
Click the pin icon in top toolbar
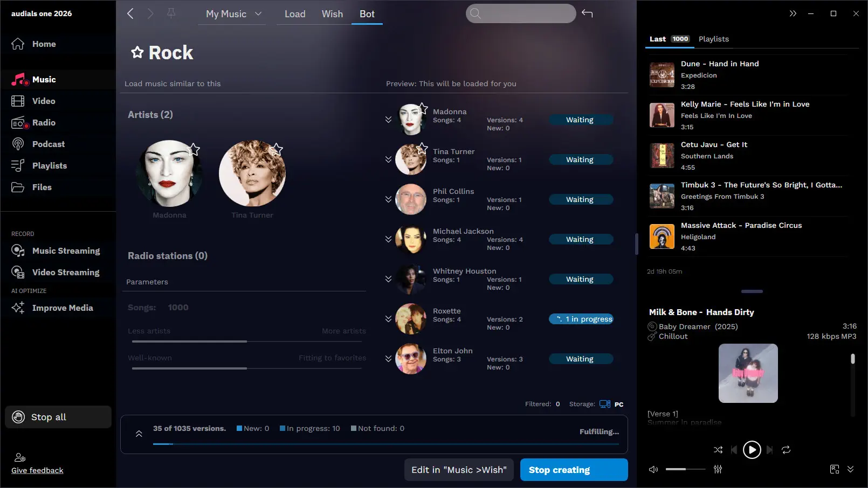(x=171, y=13)
